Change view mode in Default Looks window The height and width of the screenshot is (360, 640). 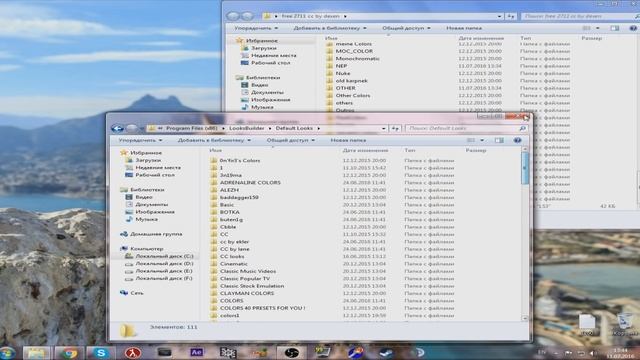(x=471, y=140)
